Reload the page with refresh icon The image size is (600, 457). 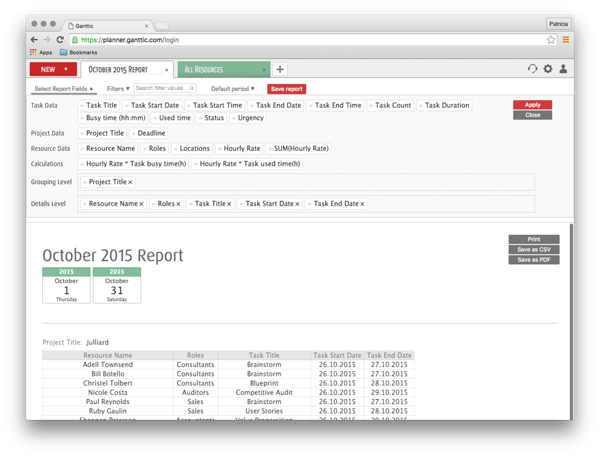click(x=60, y=39)
